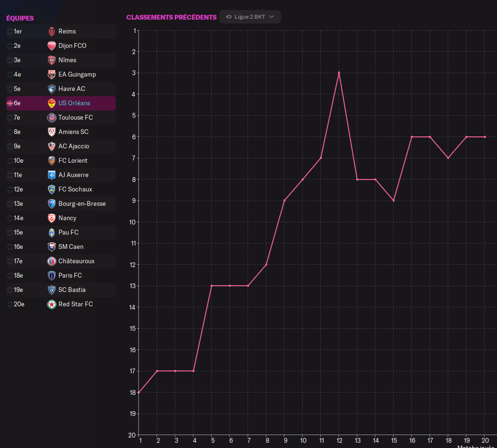Click the Paris FC club badge
The width and height of the screenshot is (497, 448).
pyautogui.click(x=51, y=276)
